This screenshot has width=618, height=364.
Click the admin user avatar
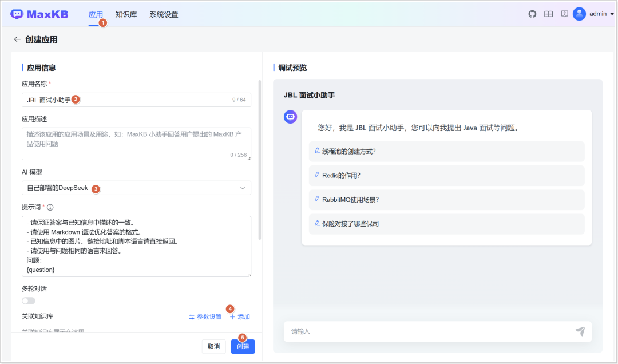(x=579, y=14)
